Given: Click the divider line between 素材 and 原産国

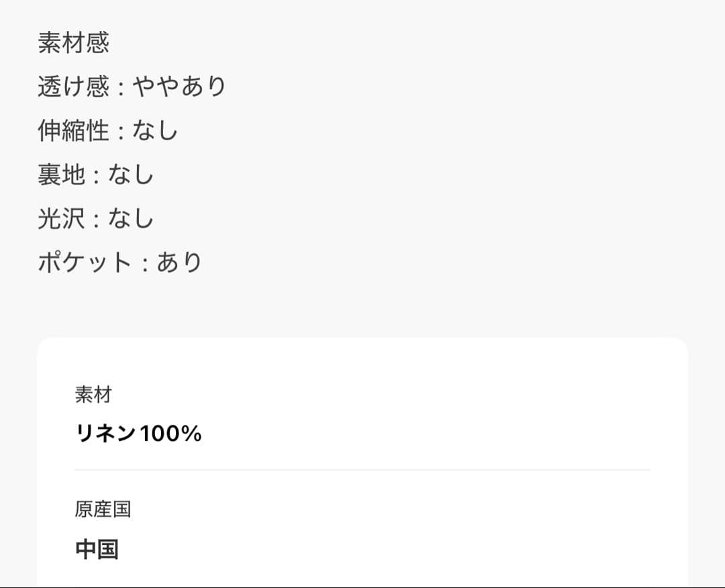Looking at the screenshot, I should [x=362, y=470].
